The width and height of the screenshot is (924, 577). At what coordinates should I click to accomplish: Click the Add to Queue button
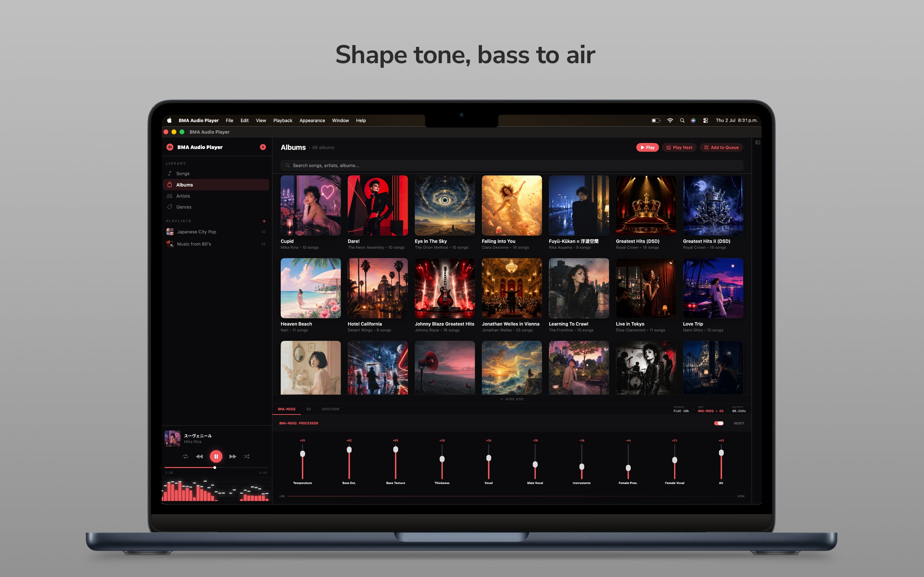(x=721, y=147)
